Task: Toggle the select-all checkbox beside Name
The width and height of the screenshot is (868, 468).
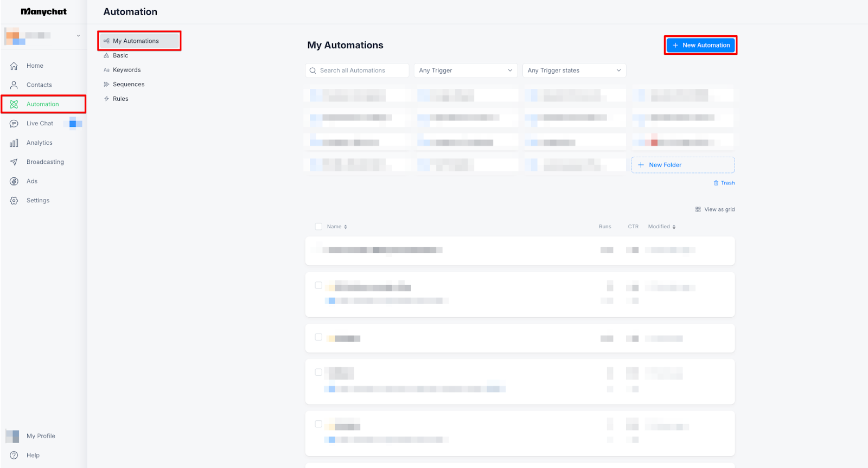Action: (x=318, y=227)
